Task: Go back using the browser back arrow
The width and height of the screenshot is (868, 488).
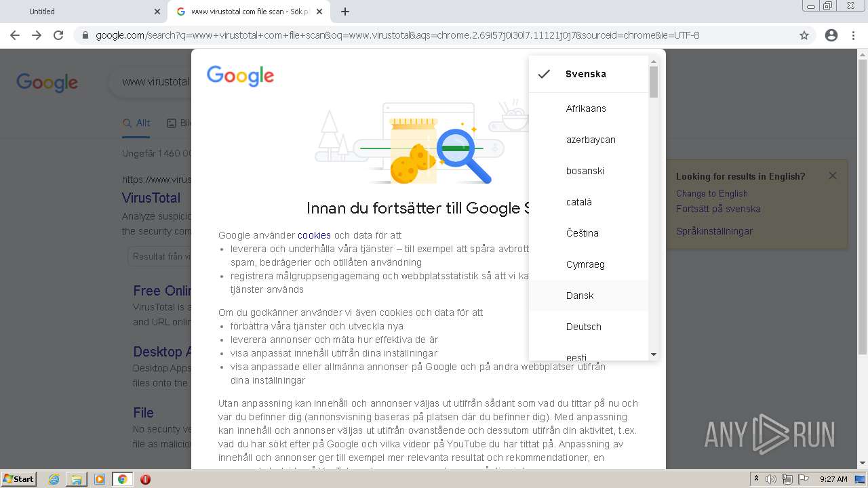Action: [15, 35]
